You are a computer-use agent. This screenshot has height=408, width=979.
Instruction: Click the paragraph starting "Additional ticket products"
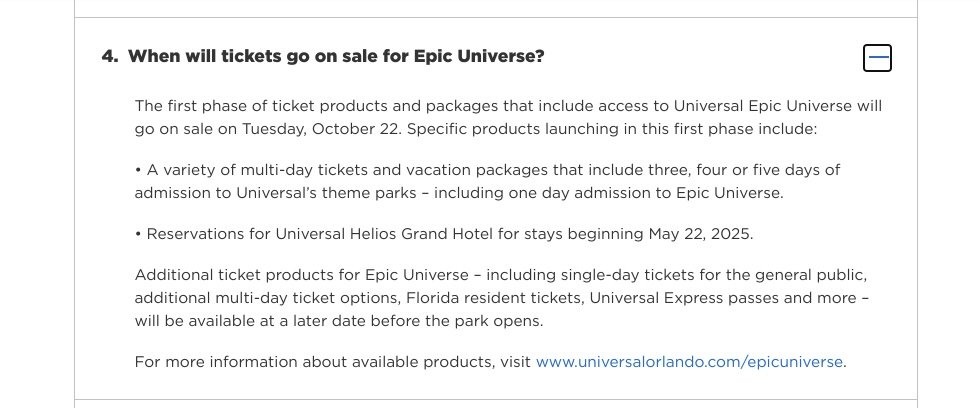[502, 298]
